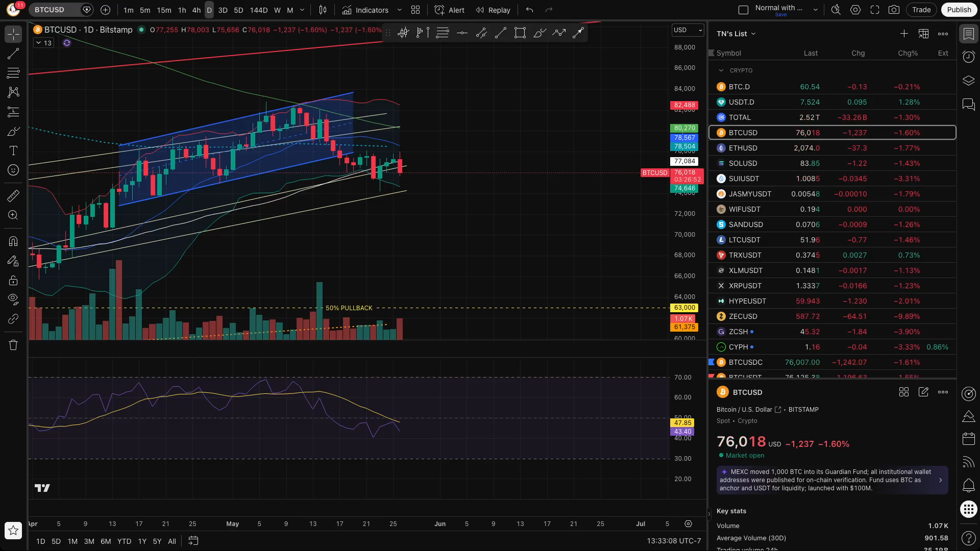Undo the last chart action
Viewport: 980px width, 551px height.
click(x=529, y=10)
